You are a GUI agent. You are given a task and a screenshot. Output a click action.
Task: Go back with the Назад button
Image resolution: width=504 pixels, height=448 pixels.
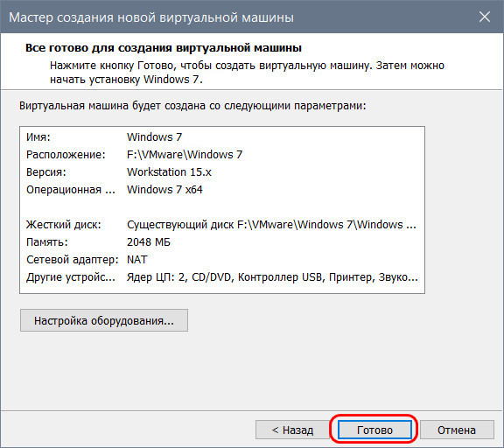(x=292, y=430)
